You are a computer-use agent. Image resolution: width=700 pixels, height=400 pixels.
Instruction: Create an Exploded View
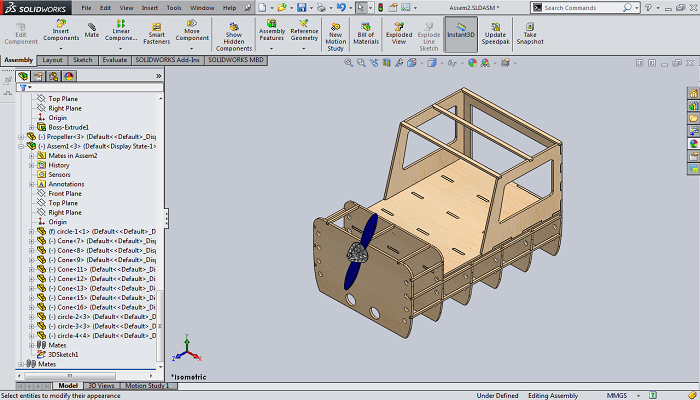(x=399, y=33)
